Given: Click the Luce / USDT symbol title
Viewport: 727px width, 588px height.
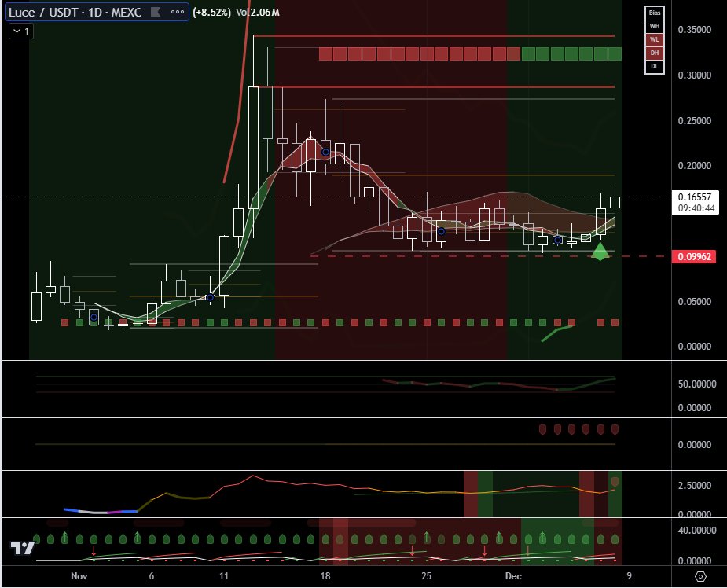Looking at the screenshot, I should (75, 12).
